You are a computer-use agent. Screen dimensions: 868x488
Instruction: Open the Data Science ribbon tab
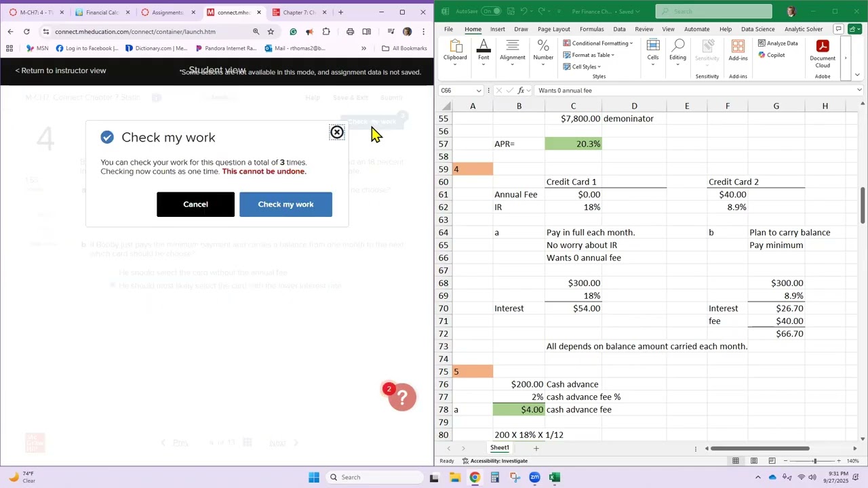point(757,29)
